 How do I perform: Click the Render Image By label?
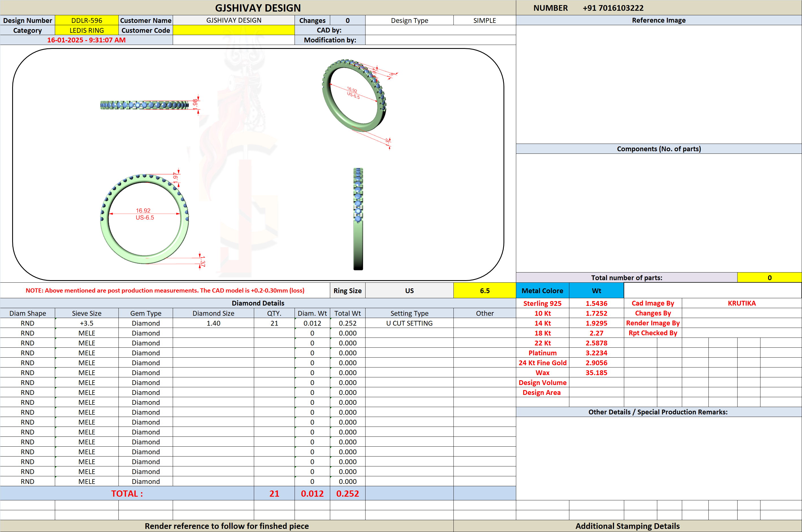(652, 323)
